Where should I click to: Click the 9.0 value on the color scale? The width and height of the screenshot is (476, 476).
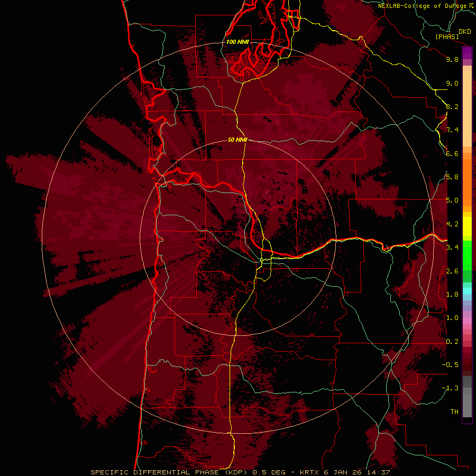[452, 83]
